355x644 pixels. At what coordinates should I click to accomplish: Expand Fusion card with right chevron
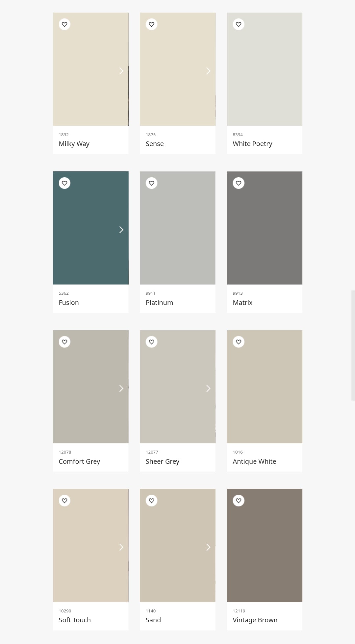coord(121,230)
